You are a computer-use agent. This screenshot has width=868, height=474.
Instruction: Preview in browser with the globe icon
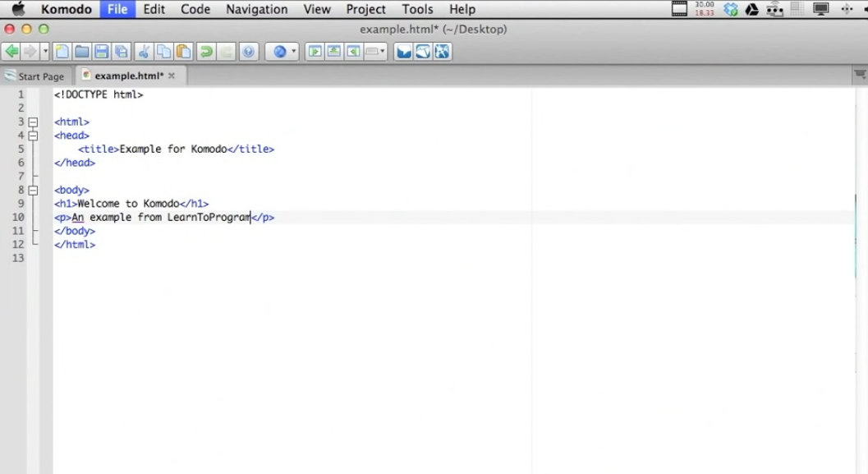coord(279,52)
